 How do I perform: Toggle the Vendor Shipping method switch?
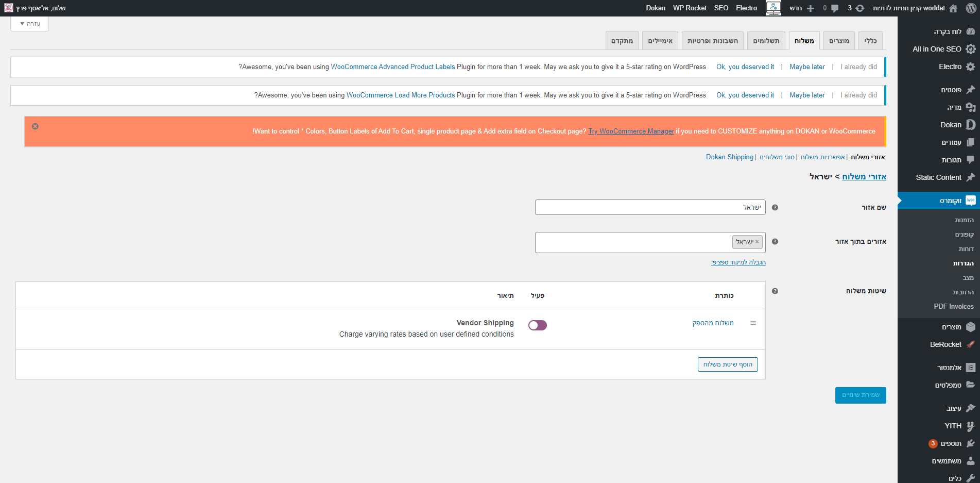tap(538, 325)
